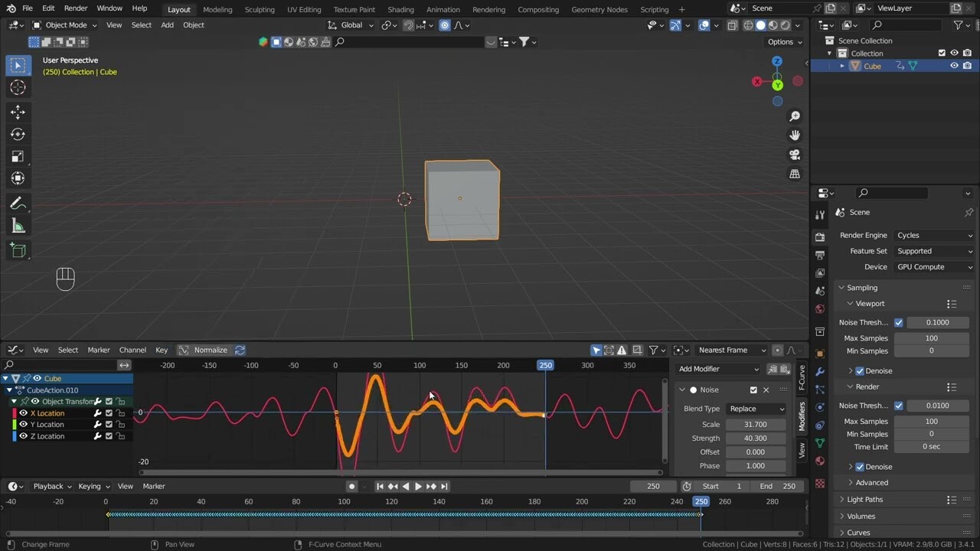Open the Blend Type Replace dropdown

(x=756, y=409)
